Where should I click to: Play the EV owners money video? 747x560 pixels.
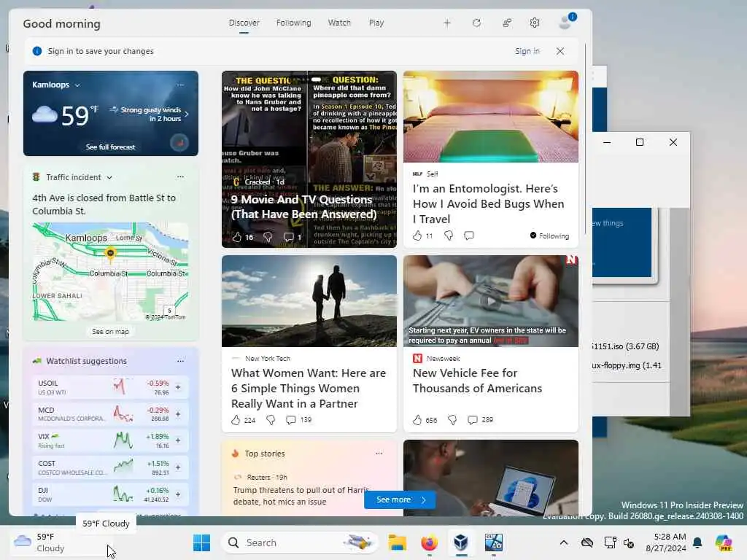click(491, 301)
